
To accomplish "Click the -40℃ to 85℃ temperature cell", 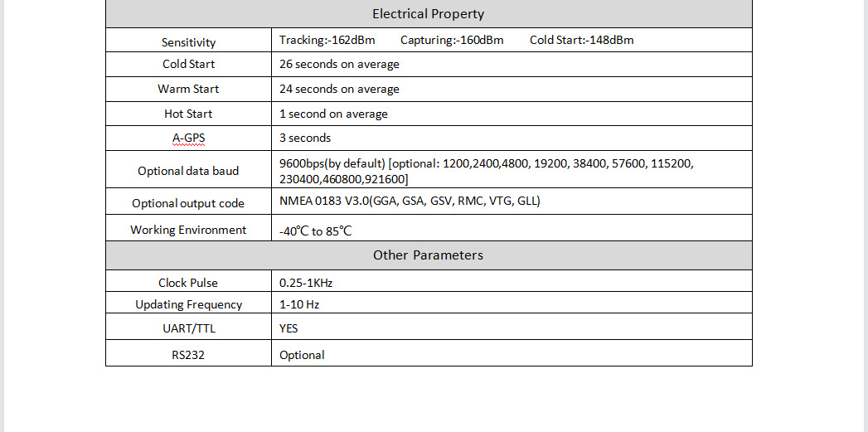I will pos(316,231).
